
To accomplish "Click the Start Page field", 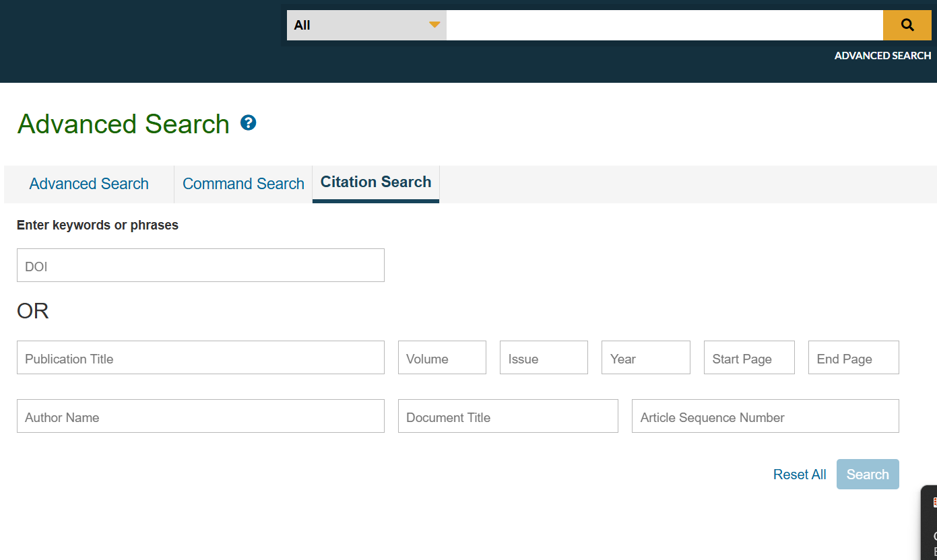I will tap(749, 357).
